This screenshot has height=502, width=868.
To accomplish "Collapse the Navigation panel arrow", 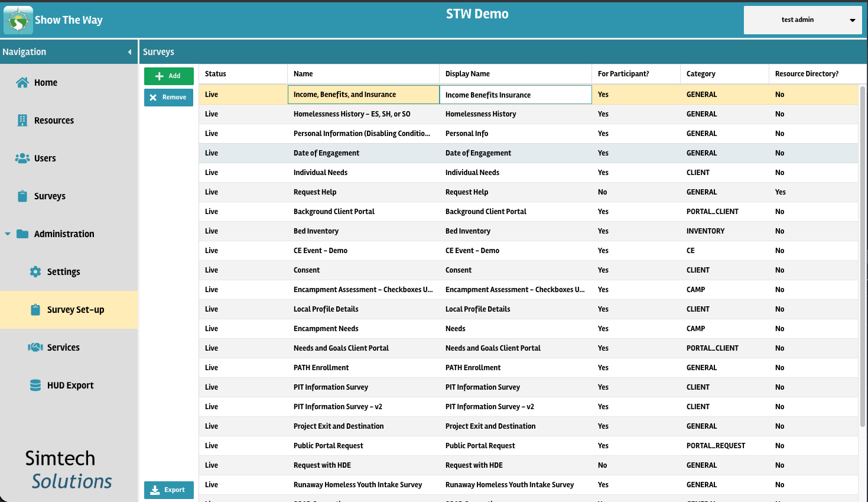I will tap(129, 52).
